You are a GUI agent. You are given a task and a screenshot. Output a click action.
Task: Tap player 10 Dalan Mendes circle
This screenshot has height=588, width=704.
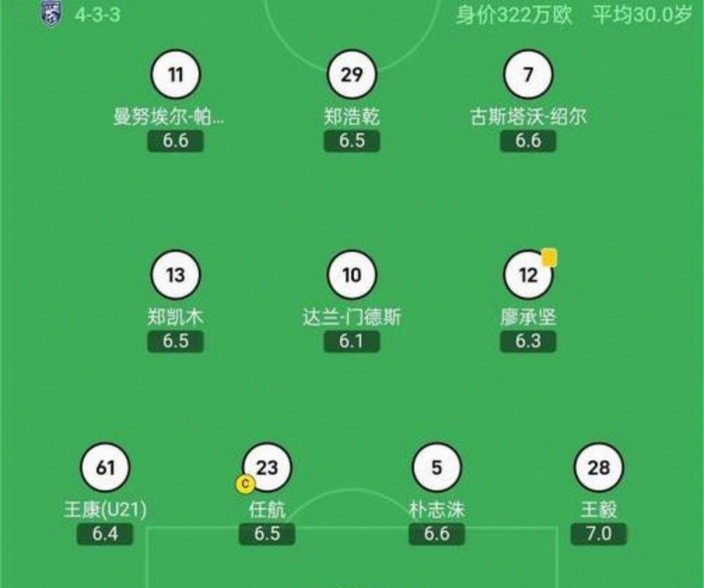click(x=353, y=274)
